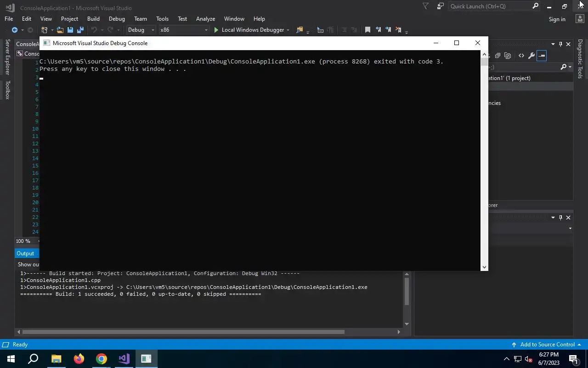The image size is (588, 368).
Task: Click Show All Files icon in Solution Explorer
Action: click(508, 56)
